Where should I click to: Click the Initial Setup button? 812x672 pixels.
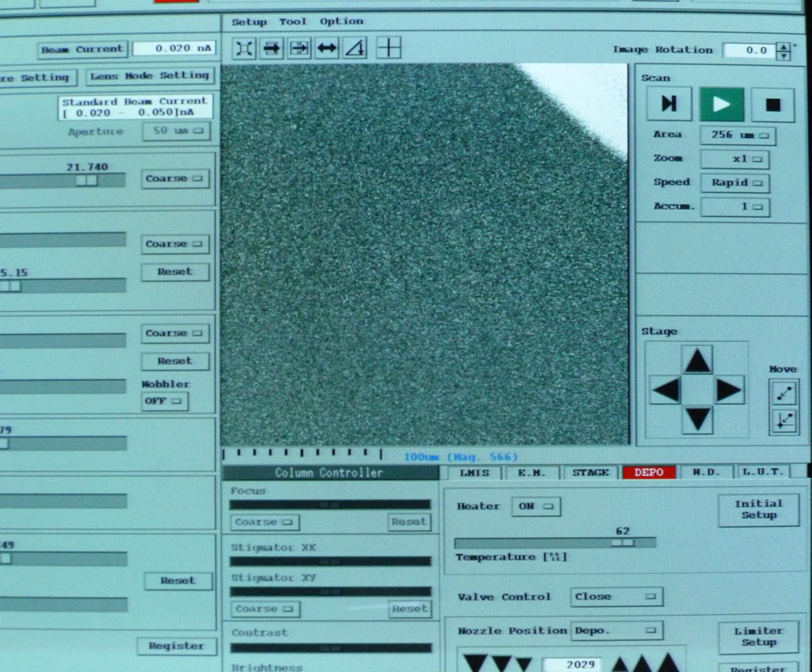pos(758,509)
